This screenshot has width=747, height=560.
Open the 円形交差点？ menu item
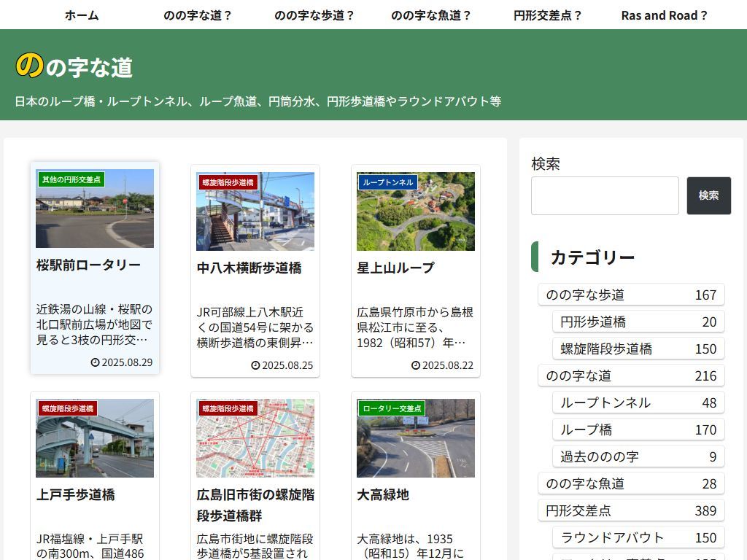click(x=547, y=15)
